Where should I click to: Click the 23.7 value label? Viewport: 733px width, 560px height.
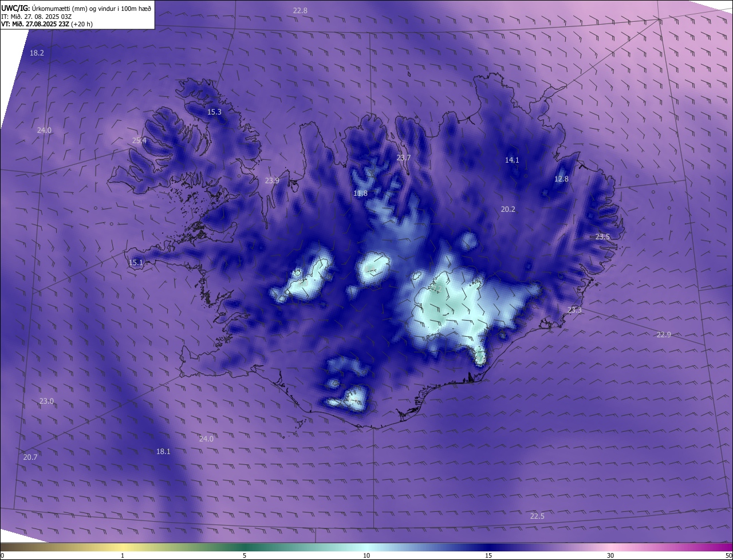[404, 157]
